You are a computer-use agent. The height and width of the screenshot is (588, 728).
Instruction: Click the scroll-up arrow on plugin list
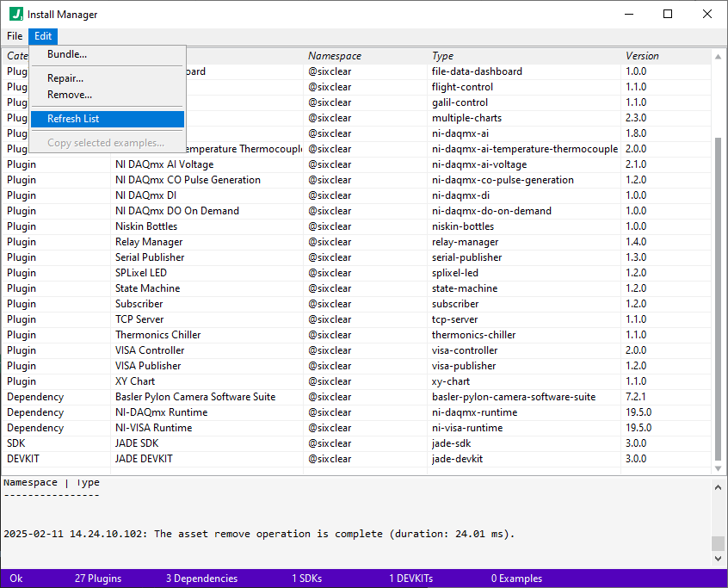click(x=717, y=56)
